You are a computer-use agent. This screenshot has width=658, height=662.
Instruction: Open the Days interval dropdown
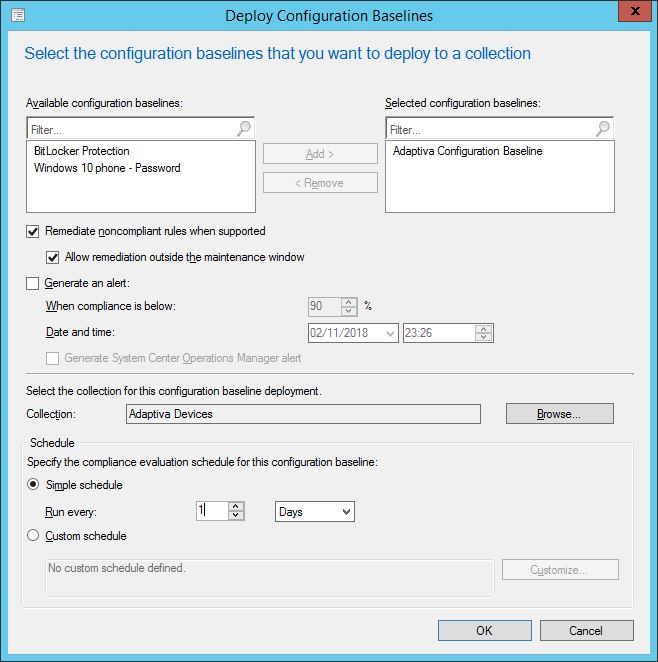tap(315, 512)
